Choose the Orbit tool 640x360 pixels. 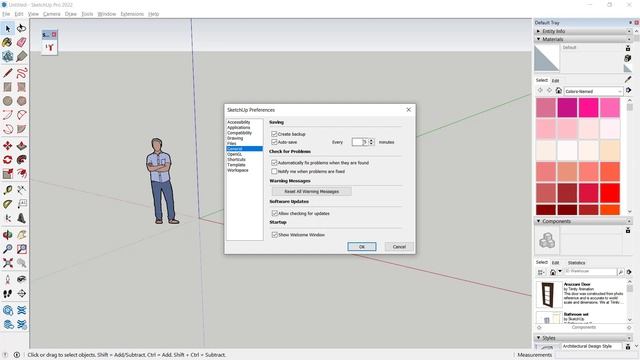click(7, 235)
